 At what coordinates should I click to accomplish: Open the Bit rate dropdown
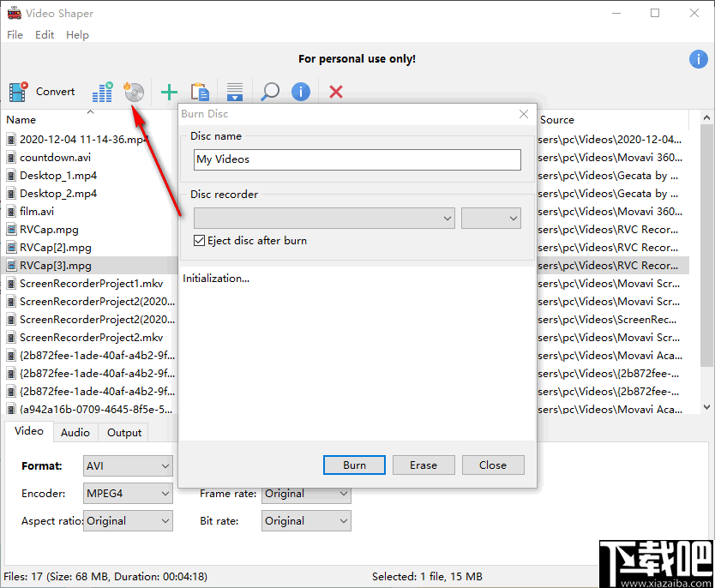pyautogui.click(x=306, y=521)
